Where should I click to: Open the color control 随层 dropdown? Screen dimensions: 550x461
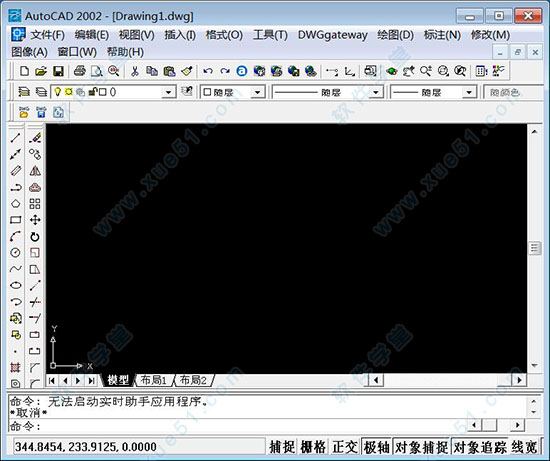pyautogui.click(x=257, y=92)
